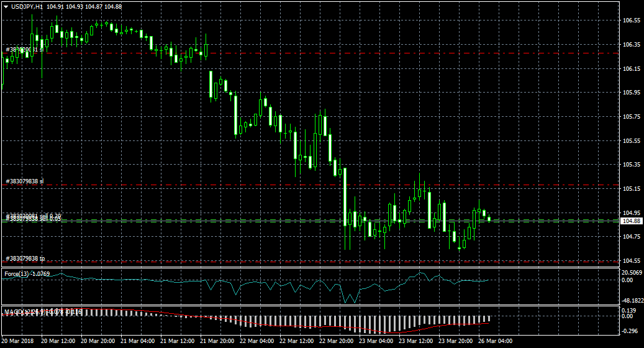Viewport: 644px width, 348px height.
Task: Click the 21 Mar 12:00 time label
Action: 177,341
